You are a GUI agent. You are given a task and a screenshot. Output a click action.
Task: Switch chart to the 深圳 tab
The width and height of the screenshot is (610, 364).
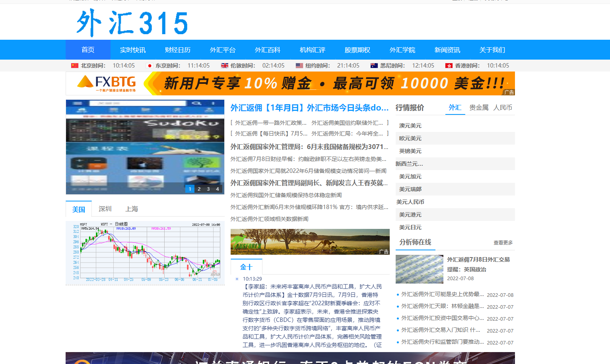point(105,209)
